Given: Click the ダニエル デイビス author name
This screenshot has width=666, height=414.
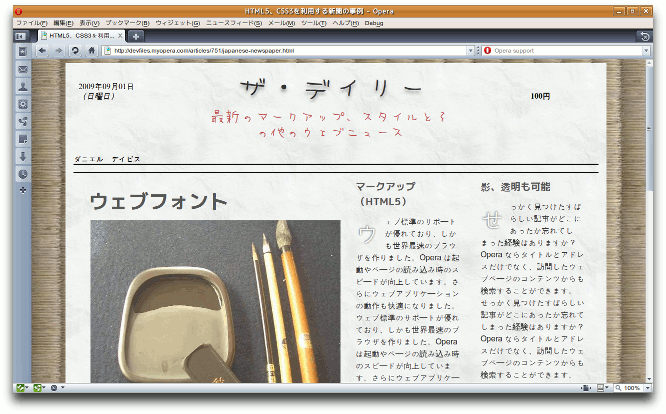Looking at the screenshot, I should click(107, 159).
